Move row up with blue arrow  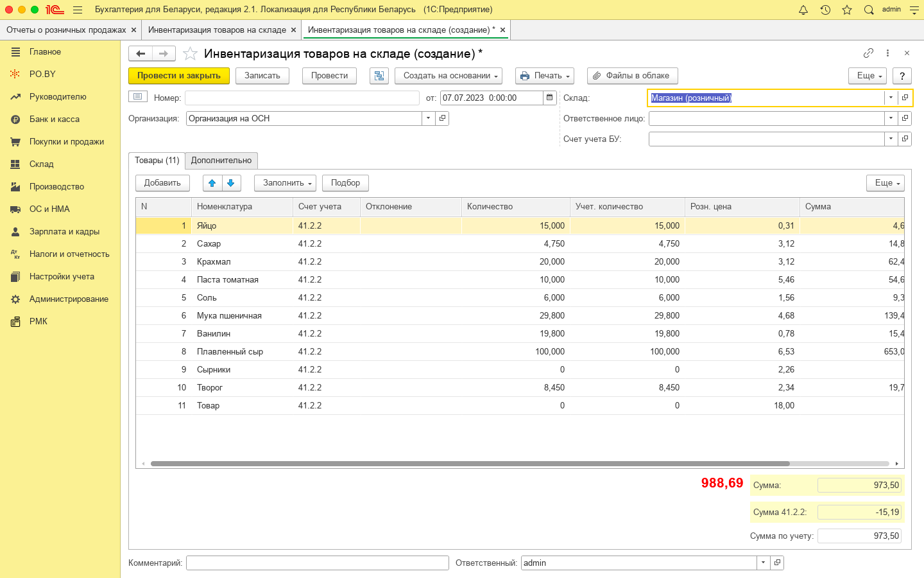[x=212, y=183]
